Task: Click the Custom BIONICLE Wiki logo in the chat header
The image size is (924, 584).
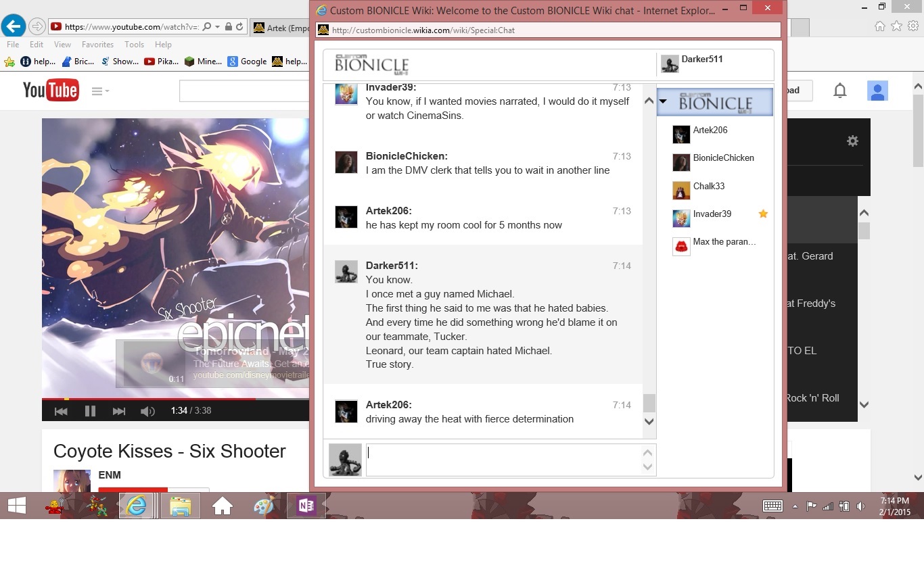Action: coord(372,64)
